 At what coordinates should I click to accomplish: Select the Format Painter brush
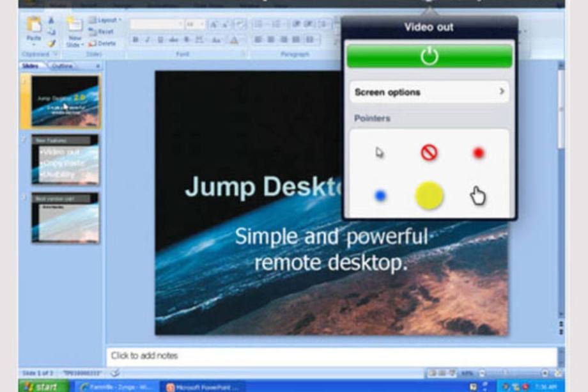click(51, 43)
